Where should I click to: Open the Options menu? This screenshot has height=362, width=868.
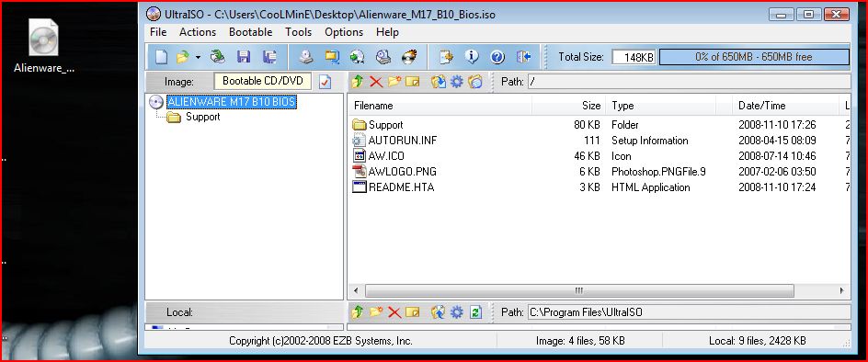[x=344, y=32]
